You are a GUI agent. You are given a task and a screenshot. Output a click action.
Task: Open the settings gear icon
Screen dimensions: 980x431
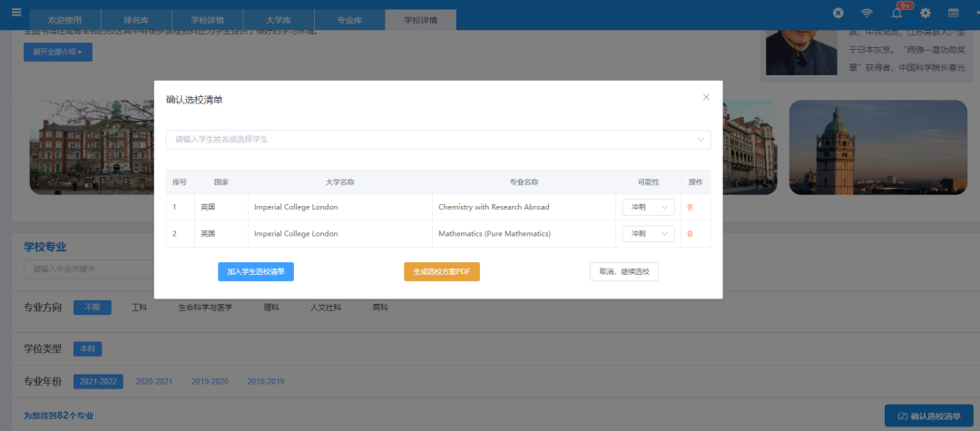click(x=926, y=13)
